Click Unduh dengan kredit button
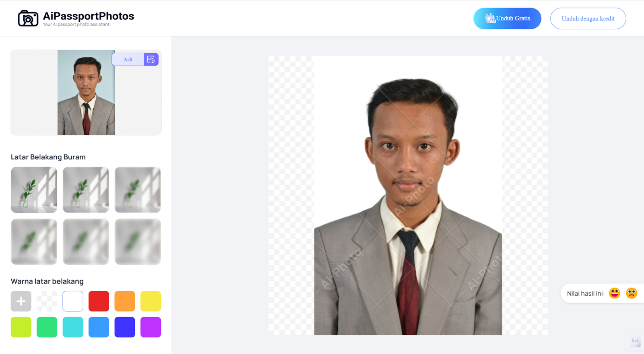This screenshot has height=354, width=644. [x=588, y=19]
